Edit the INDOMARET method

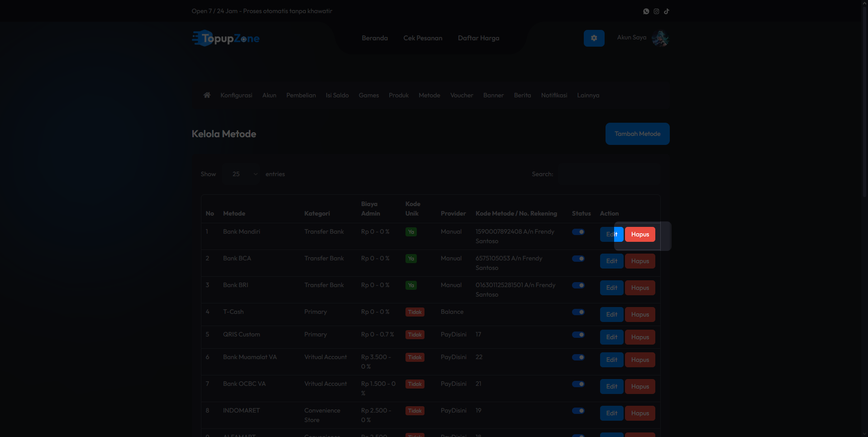tap(611, 413)
